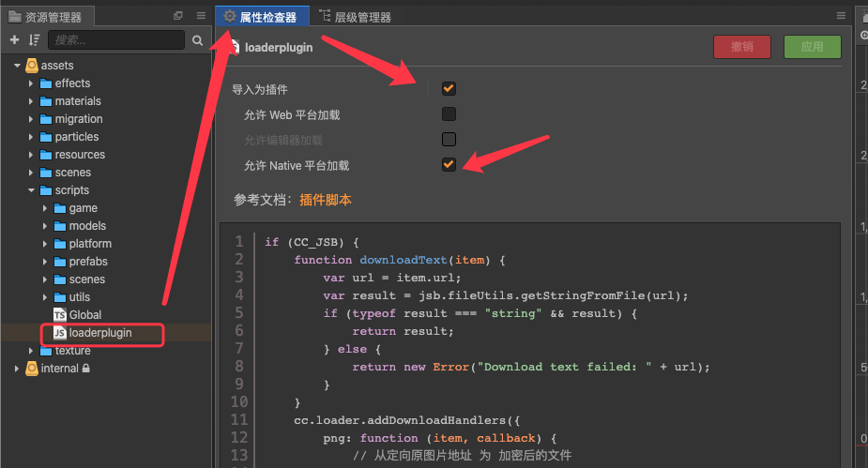
Task: Expand the internal database node
Action: (17, 369)
